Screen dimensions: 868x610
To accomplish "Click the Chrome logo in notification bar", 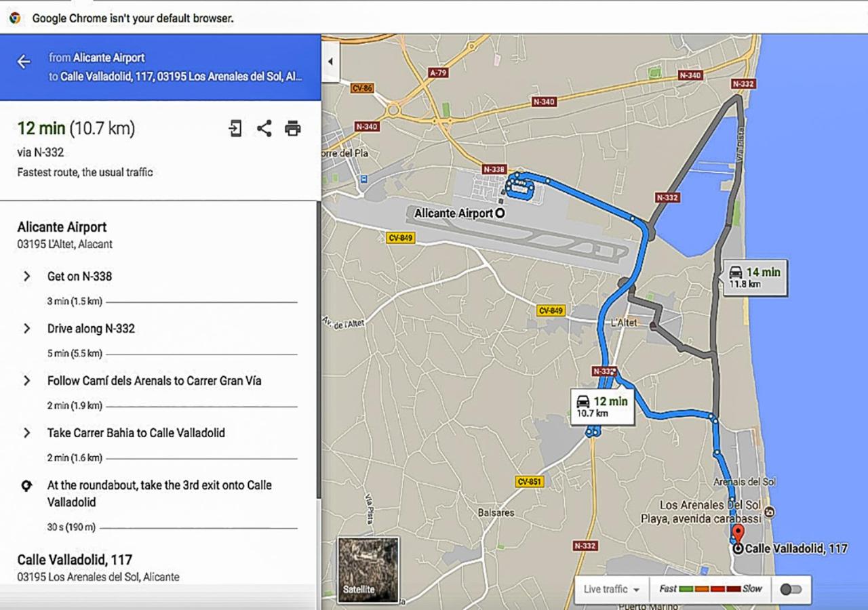I will [x=14, y=18].
